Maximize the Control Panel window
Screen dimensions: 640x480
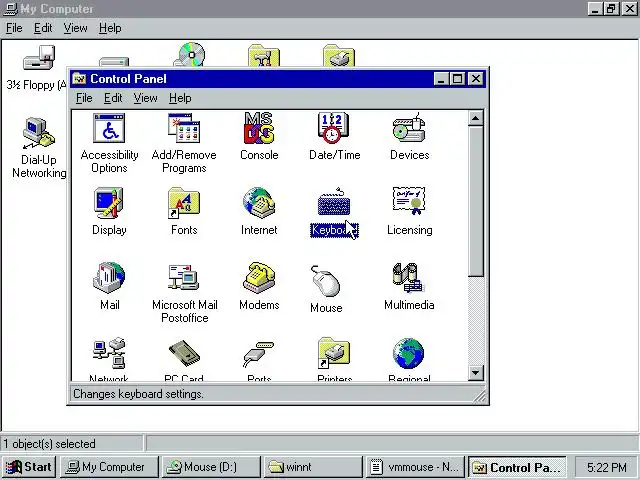point(457,79)
